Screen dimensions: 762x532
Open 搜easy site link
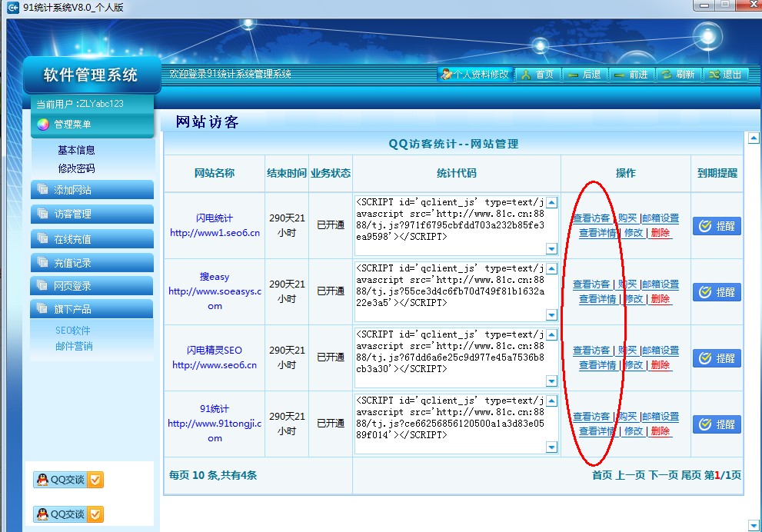click(215, 291)
